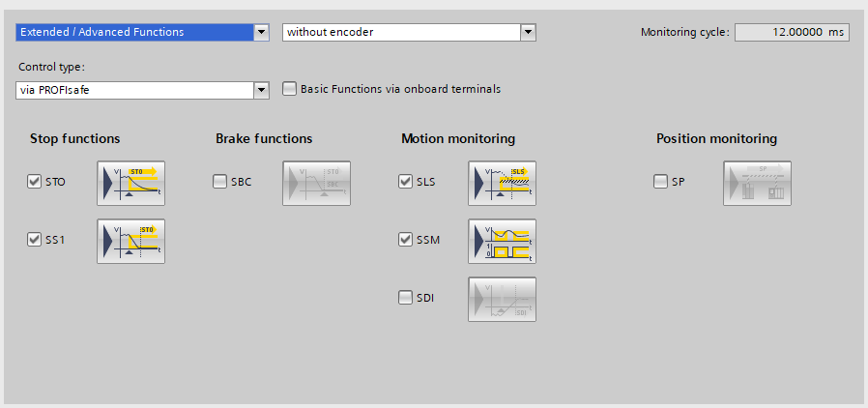Click the SBC brake function icon

coord(316,183)
